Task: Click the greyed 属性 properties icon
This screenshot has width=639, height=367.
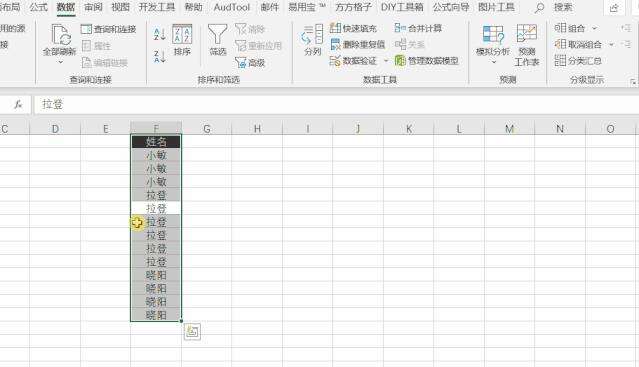Action: (86, 46)
